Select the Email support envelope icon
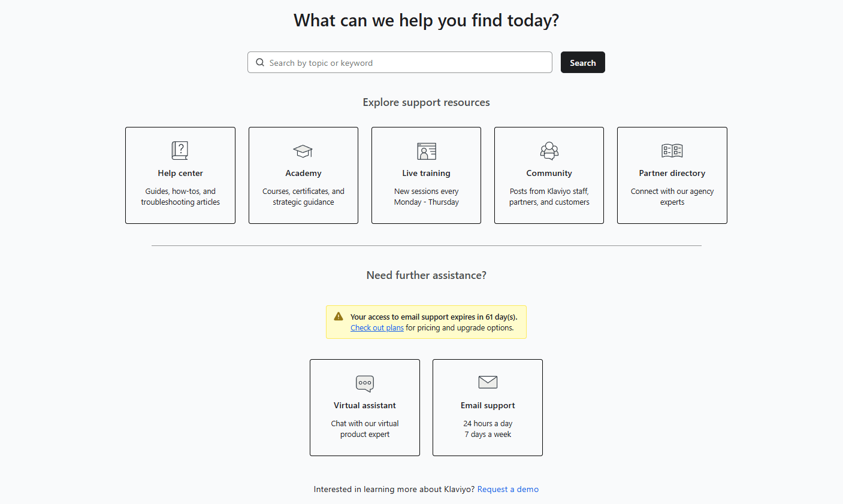 487,381
